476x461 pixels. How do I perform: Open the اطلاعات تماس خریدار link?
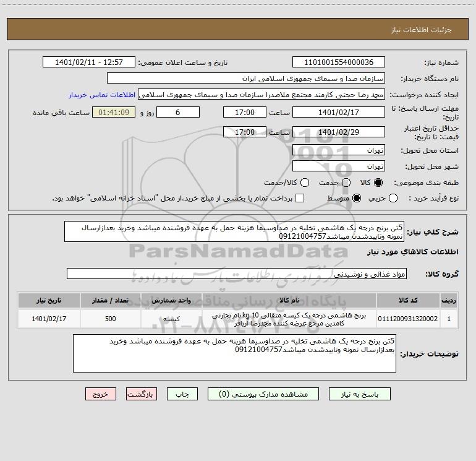[x=102, y=95]
